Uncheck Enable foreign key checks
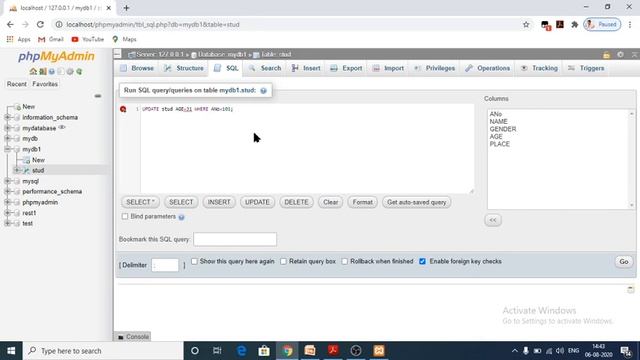Image resolution: width=640 pixels, height=360 pixels. click(422, 261)
